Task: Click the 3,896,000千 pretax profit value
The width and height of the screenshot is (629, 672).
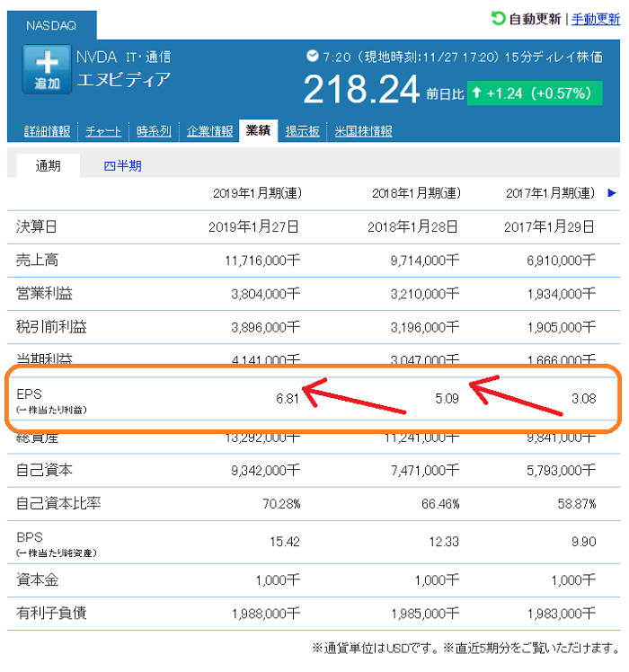Action: 266,327
